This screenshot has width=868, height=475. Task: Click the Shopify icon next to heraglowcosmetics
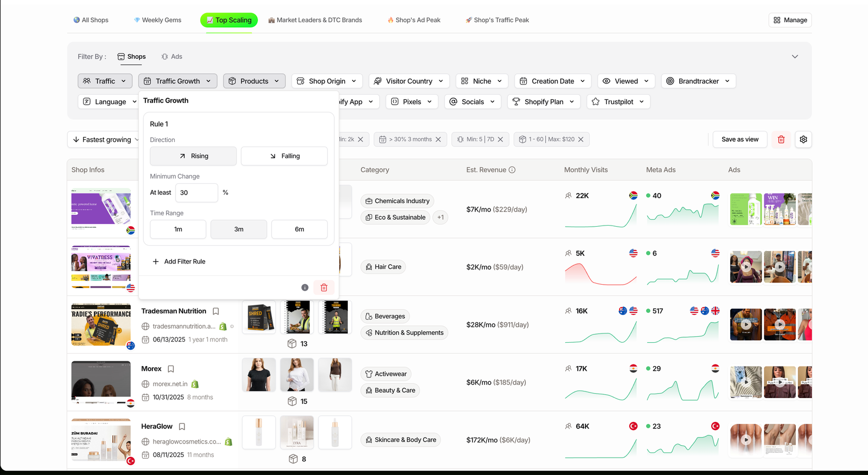click(228, 441)
